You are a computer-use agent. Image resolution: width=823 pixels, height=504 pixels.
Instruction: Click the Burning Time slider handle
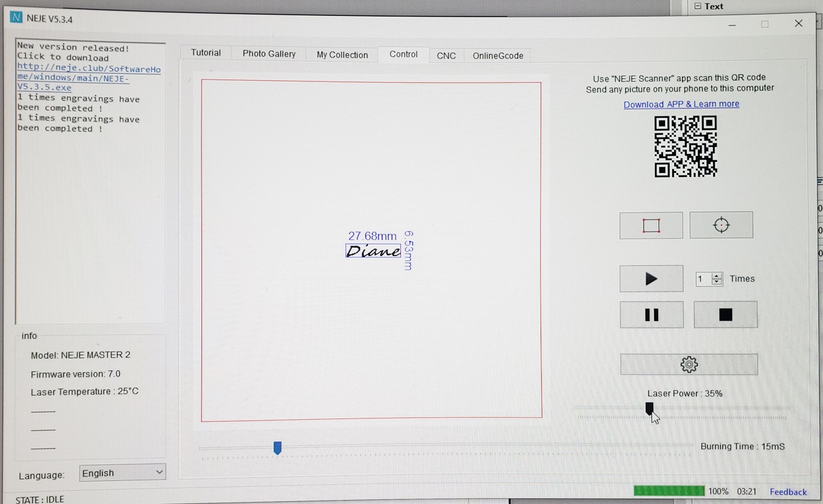coord(277,448)
